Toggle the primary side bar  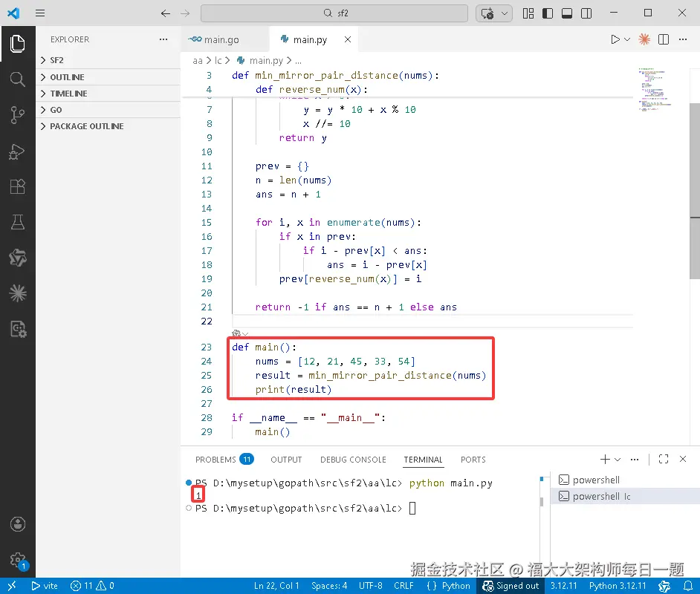click(548, 13)
